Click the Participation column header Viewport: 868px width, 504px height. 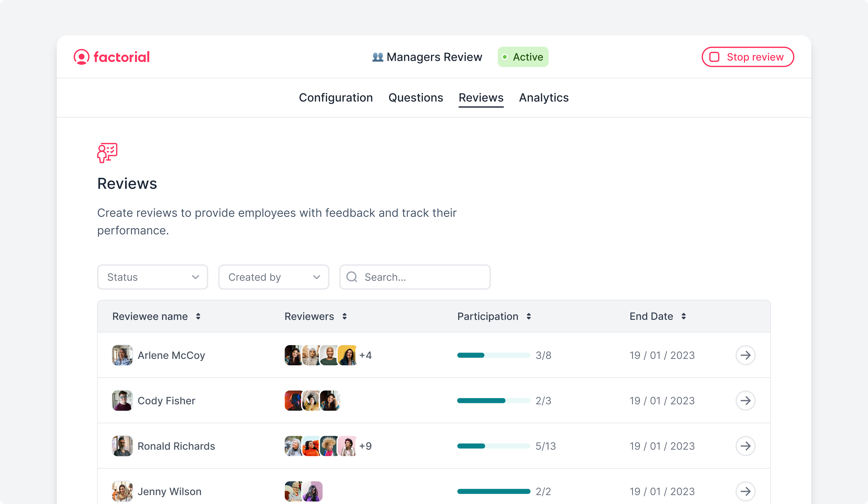pyautogui.click(x=488, y=316)
